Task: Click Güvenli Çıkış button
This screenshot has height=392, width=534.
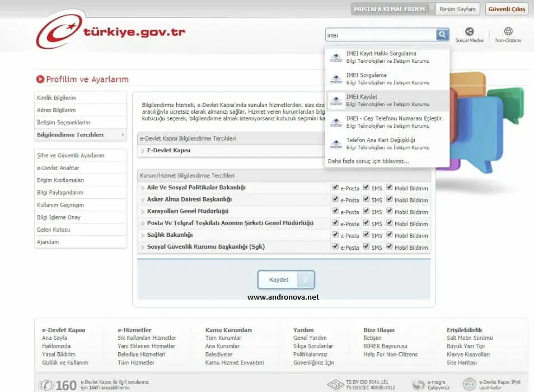Action: [x=507, y=9]
